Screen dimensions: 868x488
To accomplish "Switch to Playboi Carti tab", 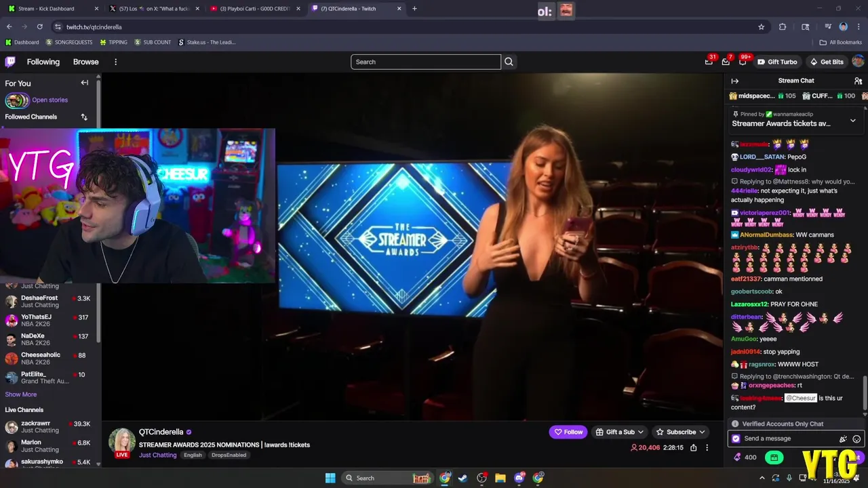I will click(x=254, y=9).
